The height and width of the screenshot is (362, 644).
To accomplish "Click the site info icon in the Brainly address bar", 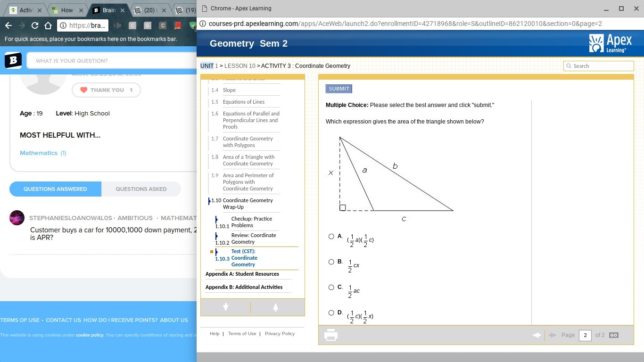I will tap(63, 25).
